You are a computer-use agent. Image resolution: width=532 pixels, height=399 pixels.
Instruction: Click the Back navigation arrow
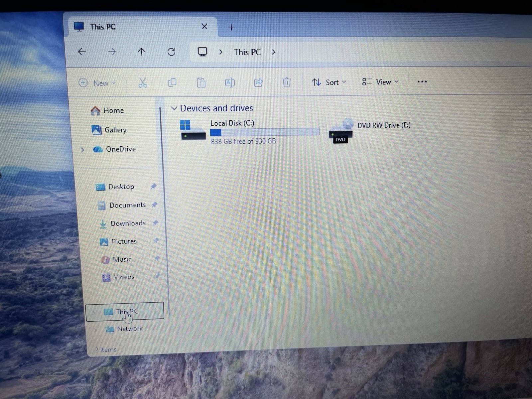82,52
